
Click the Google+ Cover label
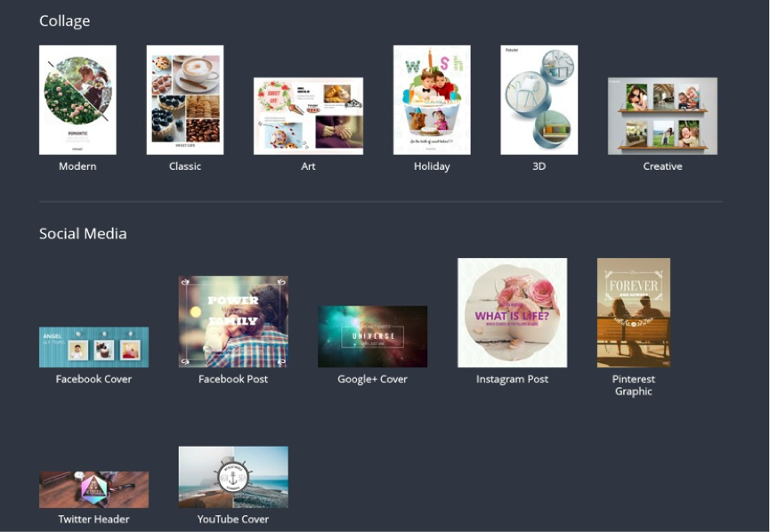tap(373, 379)
